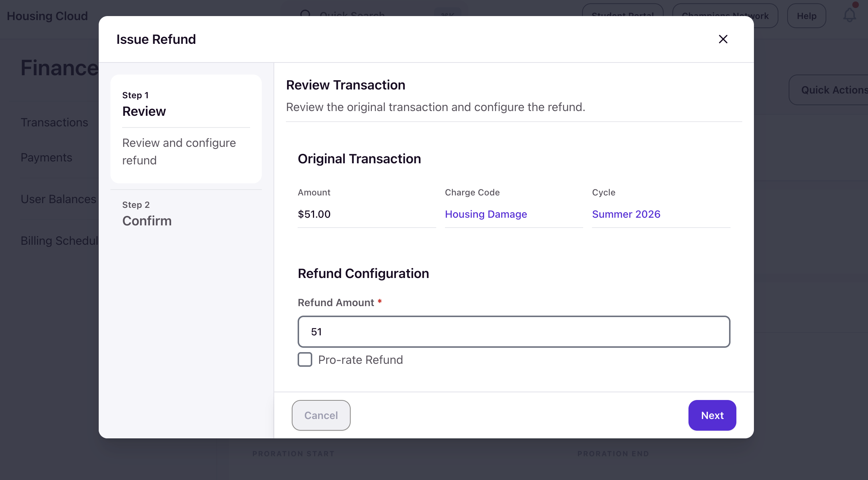Click the Champions Network button
Viewport: 868px width, 480px height.
[725, 16]
